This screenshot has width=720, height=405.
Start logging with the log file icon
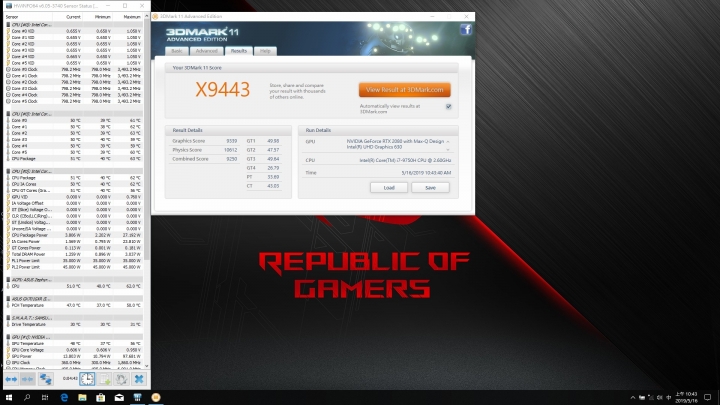coord(105,379)
